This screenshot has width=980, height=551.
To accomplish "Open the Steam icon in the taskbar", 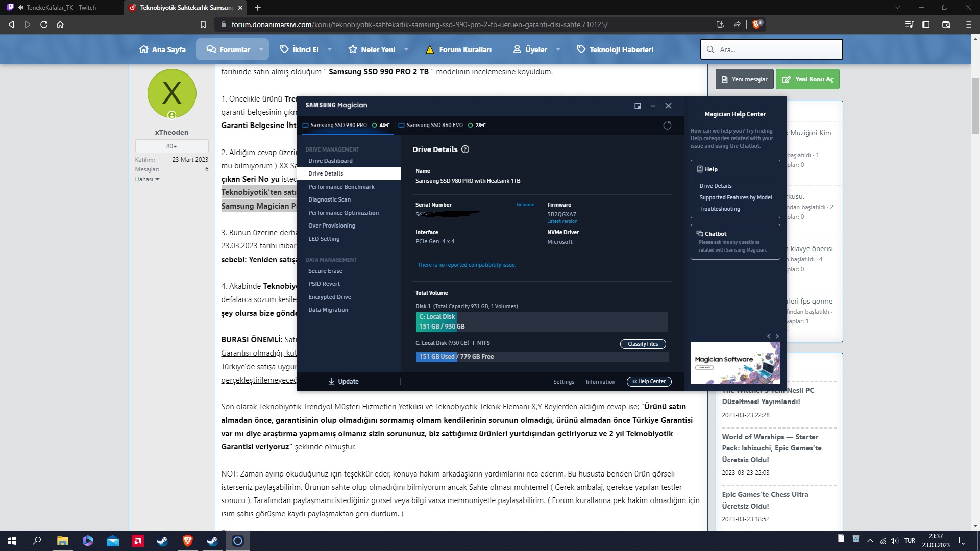I will (x=163, y=541).
